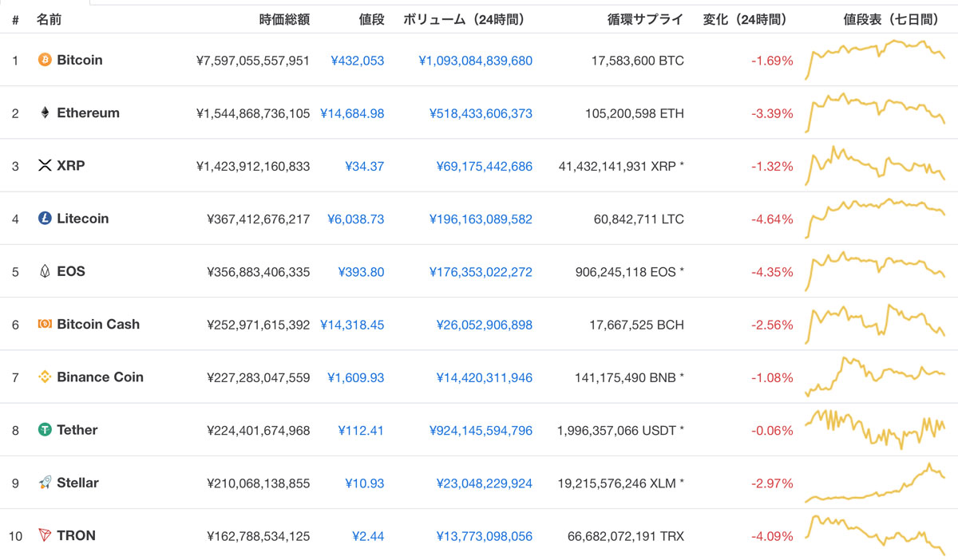Click EOS price ¥393.80
The width and height of the screenshot is (958, 560).
coord(361,272)
